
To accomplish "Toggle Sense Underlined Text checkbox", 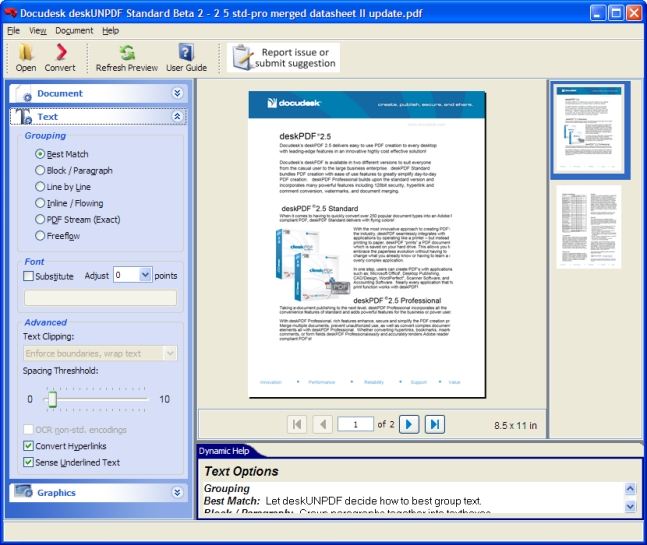I will [28, 462].
